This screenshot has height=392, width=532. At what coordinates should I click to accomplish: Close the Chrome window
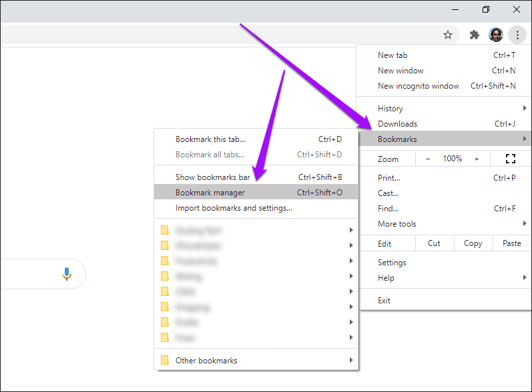tap(517, 9)
